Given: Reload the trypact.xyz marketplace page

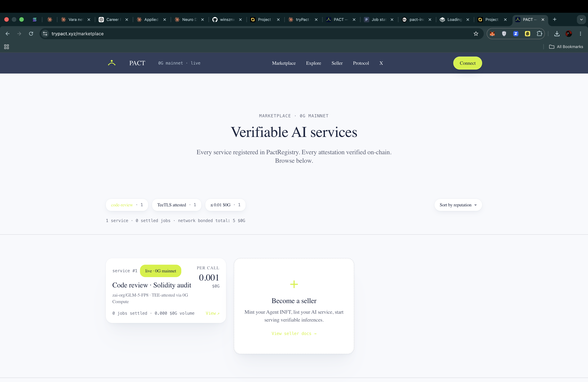Looking at the screenshot, I should tap(31, 34).
